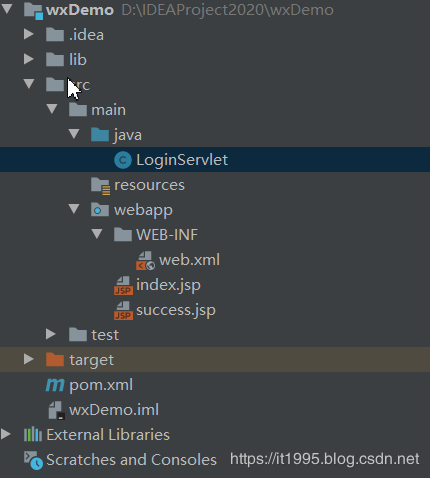Click the blue java source folder icon
This screenshot has height=478, width=430.
(100, 135)
